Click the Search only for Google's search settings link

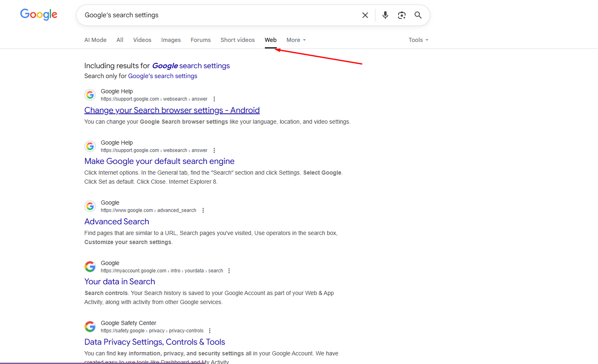pos(162,76)
